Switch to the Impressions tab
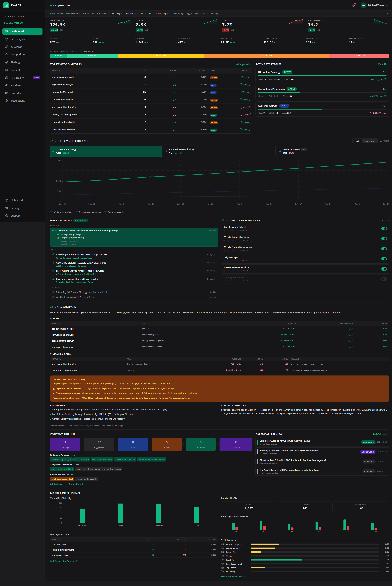The height and width of the screenshot is (586, 392). pyautogui.click(x=369, y=141)
